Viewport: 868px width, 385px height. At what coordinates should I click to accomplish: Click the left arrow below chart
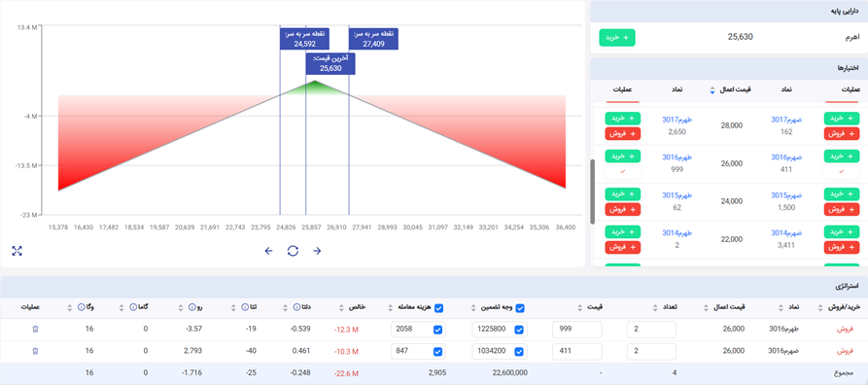click(x=268, y=251)
